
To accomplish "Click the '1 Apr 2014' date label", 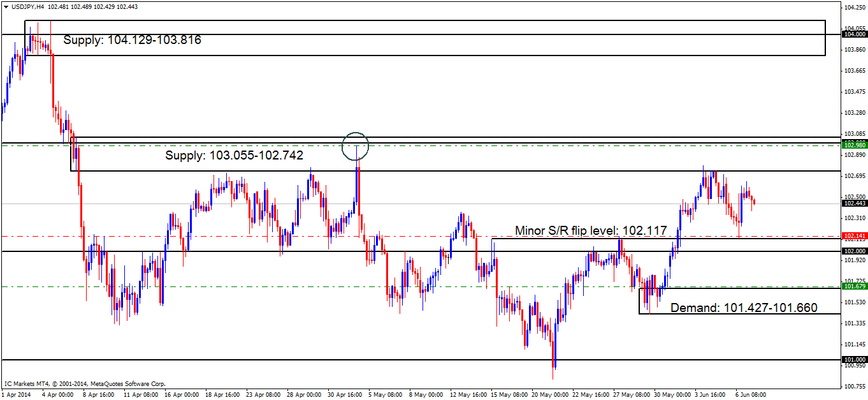I will 17,395.
